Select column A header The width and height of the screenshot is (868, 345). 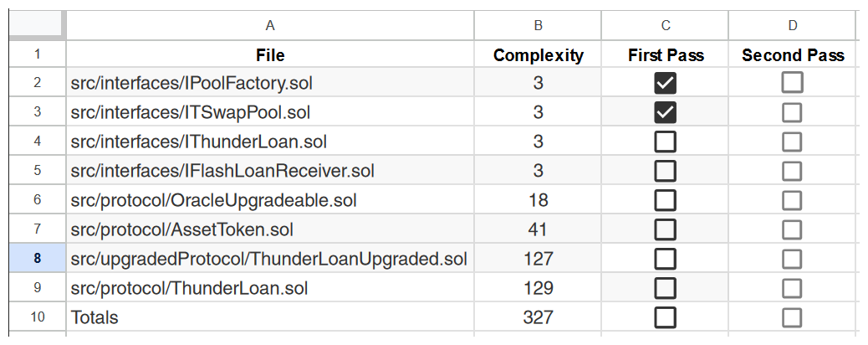coord(270,25)
